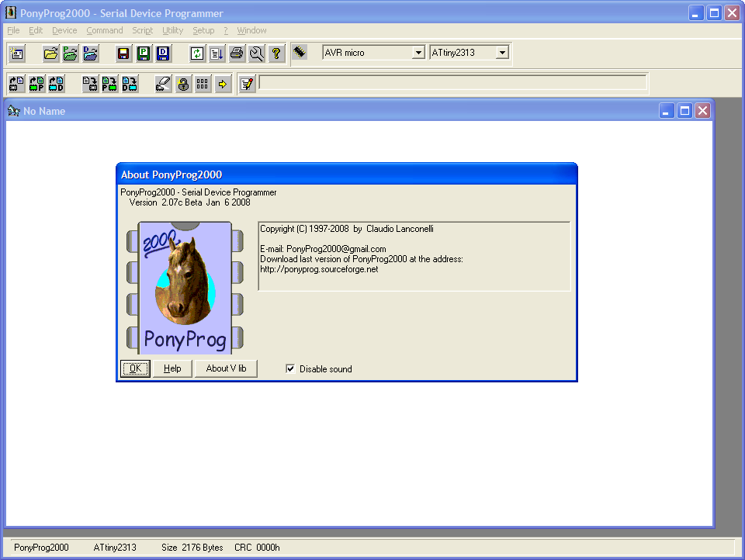
Task: Open a new window with toolbar icon
Action: tap(17, 54)
